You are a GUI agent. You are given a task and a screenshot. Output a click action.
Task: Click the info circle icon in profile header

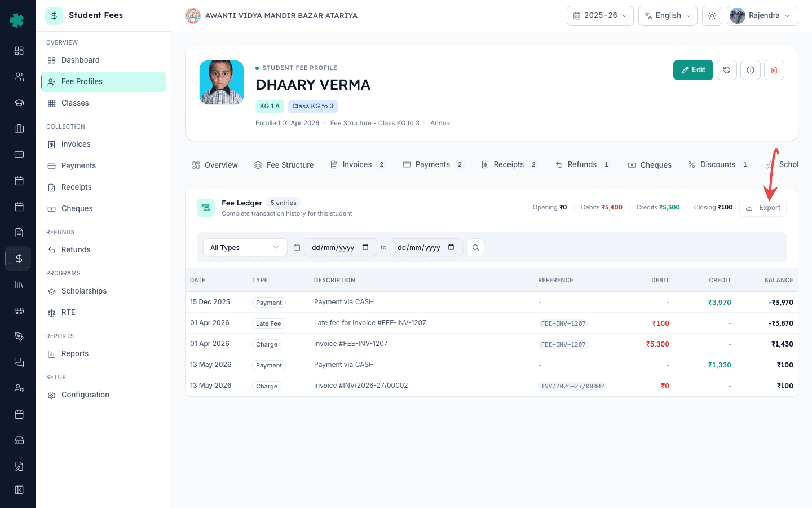pos(751,70)
